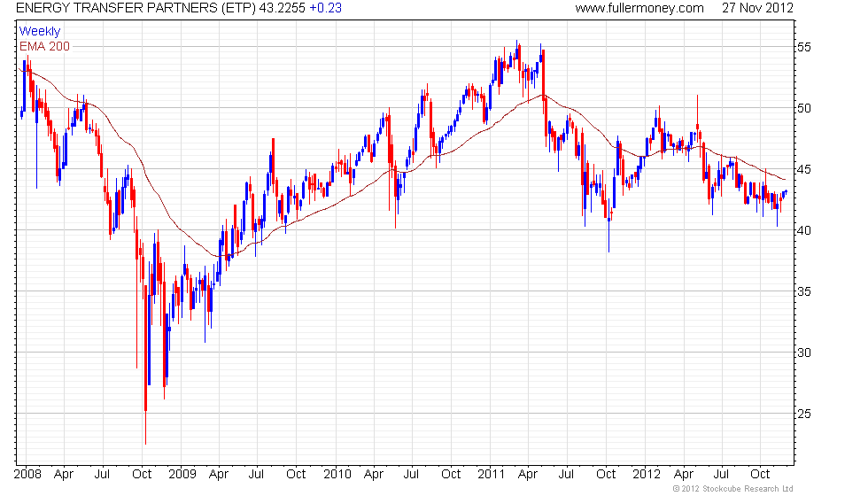
Task: Click the 50 price axis label
Action: click(x=804, y=108)
